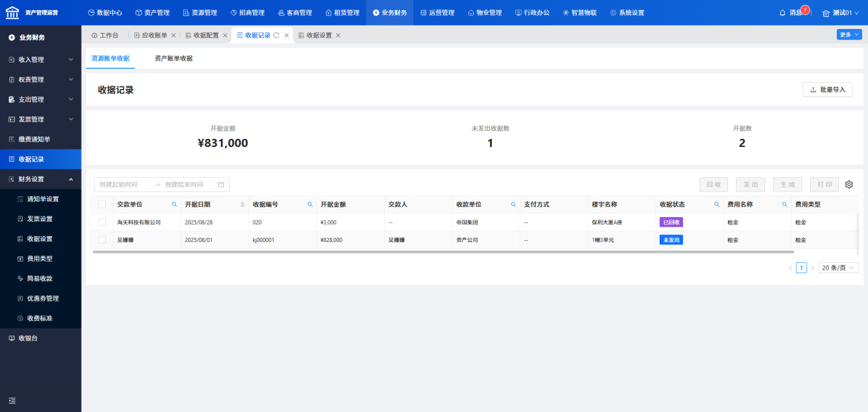Click the 资产管理运营 logo icon
This screenshot has height=412, width=868.
point(13,12)
